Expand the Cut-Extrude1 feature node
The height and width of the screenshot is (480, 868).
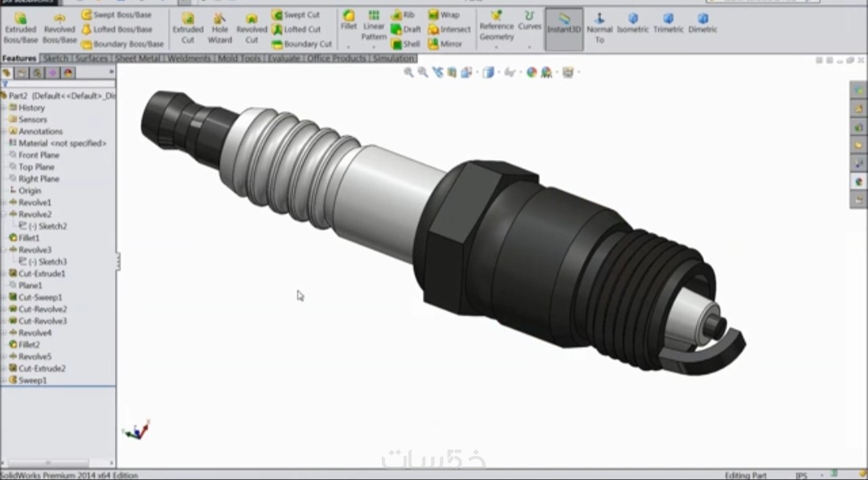[4, 273]
